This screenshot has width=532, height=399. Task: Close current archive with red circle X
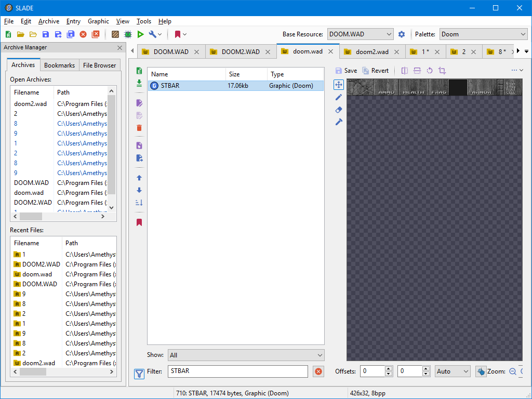coord(83,34)
